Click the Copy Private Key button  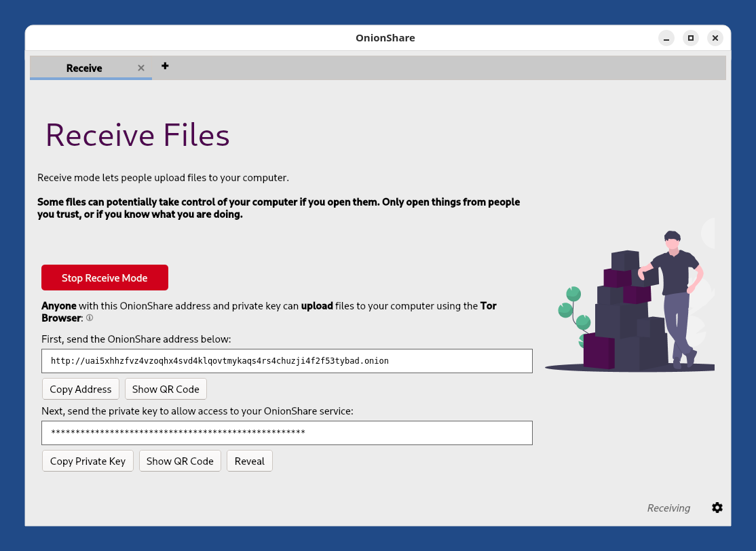click(x=88, y=461)
